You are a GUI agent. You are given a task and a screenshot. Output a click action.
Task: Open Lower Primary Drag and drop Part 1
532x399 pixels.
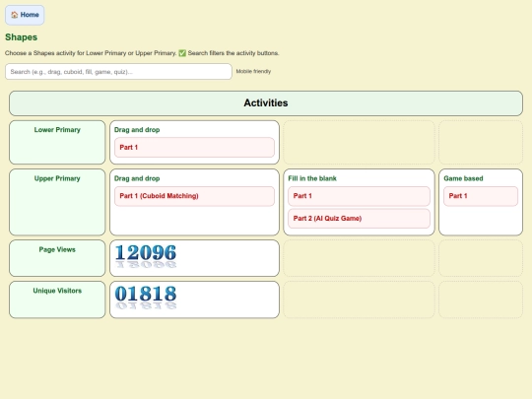click(194, 147)
